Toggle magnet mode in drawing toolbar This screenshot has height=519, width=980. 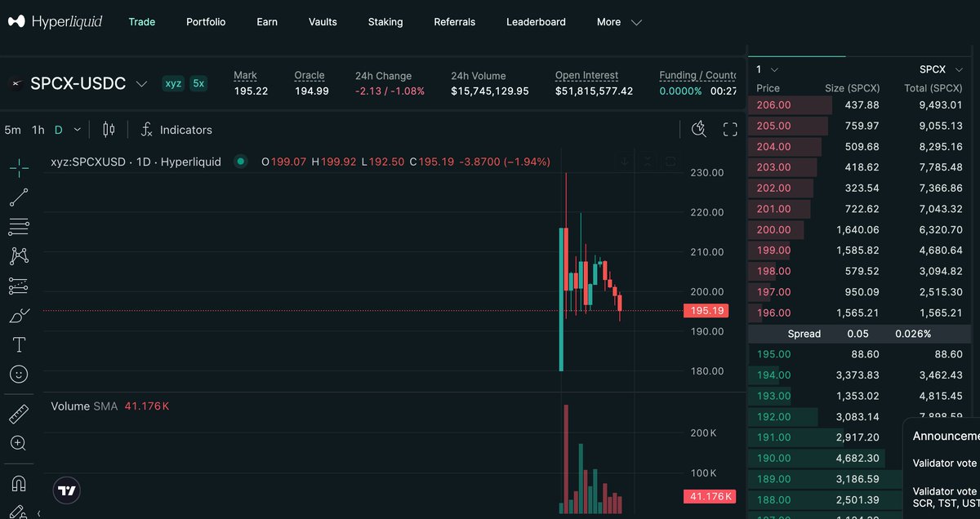point(19,483)
